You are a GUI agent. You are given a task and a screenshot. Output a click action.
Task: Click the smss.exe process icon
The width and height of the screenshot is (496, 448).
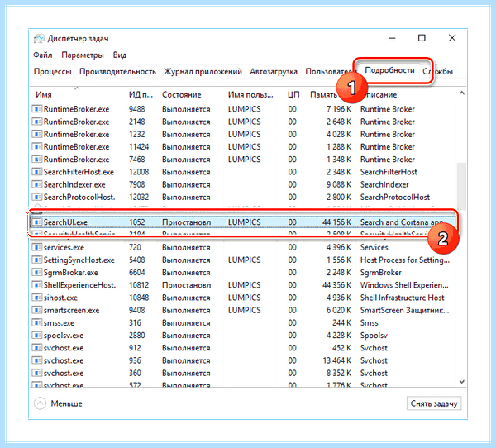pyautogui.click(x=36, y=322)
